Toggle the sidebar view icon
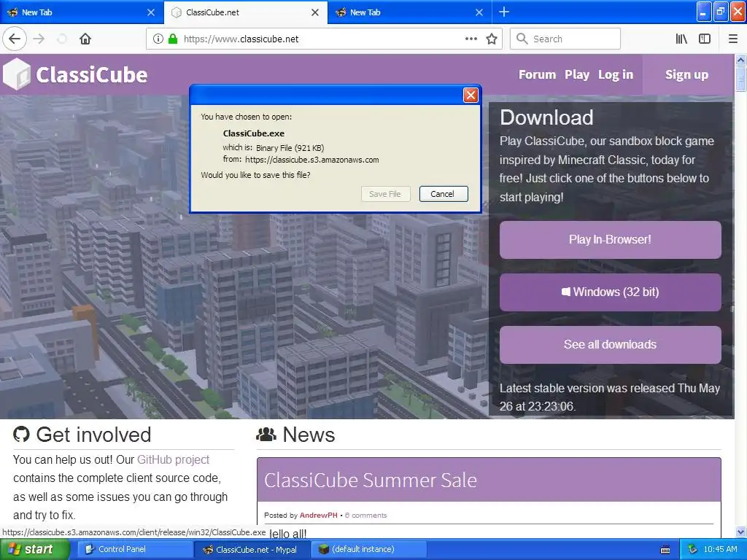This screenshot has width=747, height=560. coord(705,39)
